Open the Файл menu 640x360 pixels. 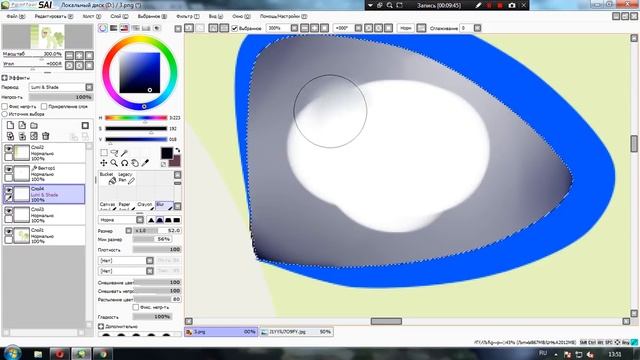click(16, 16)
